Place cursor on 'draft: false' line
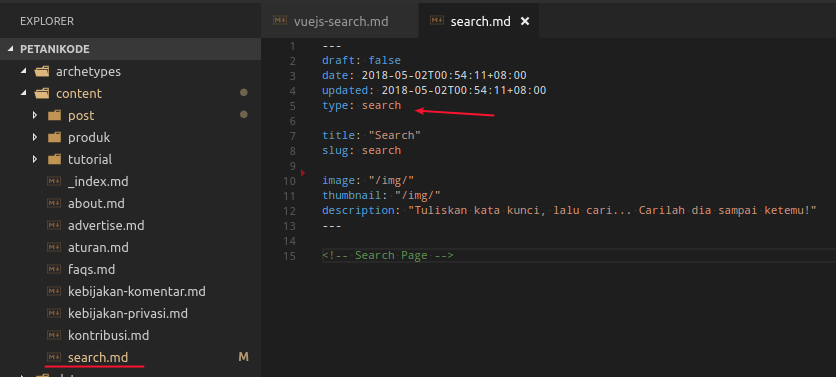 [x=361, y=60]
